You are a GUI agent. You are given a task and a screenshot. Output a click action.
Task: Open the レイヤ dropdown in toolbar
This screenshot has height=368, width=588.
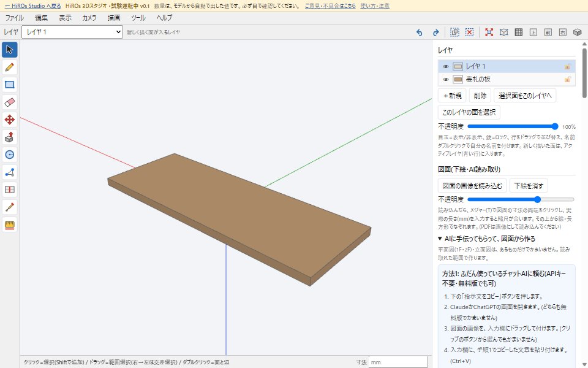[72, 32]
